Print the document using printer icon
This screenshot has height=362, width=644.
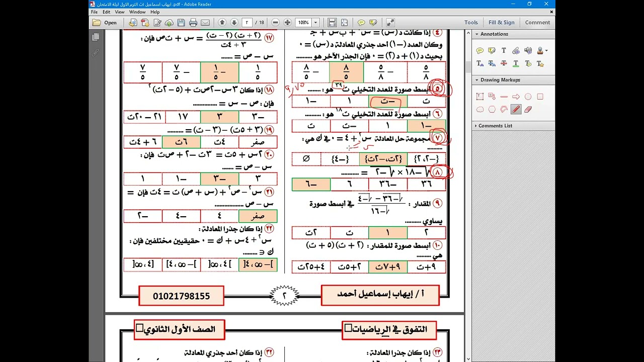point(193,23)
